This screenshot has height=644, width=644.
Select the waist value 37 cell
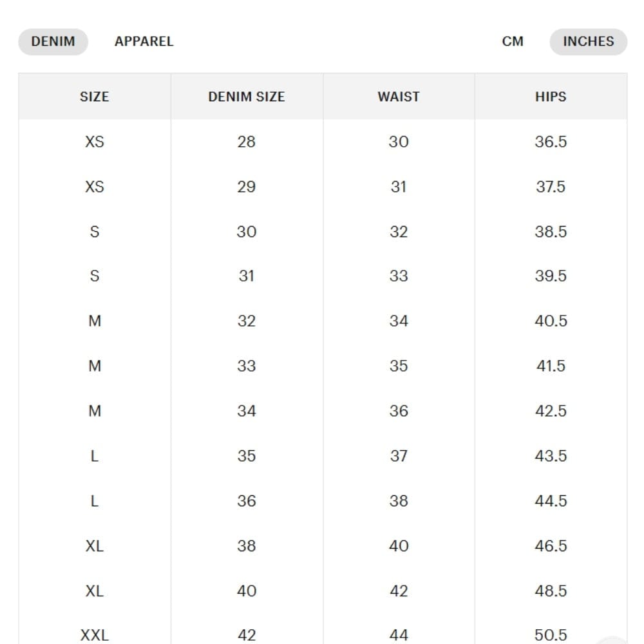click(x=398, y=456)
